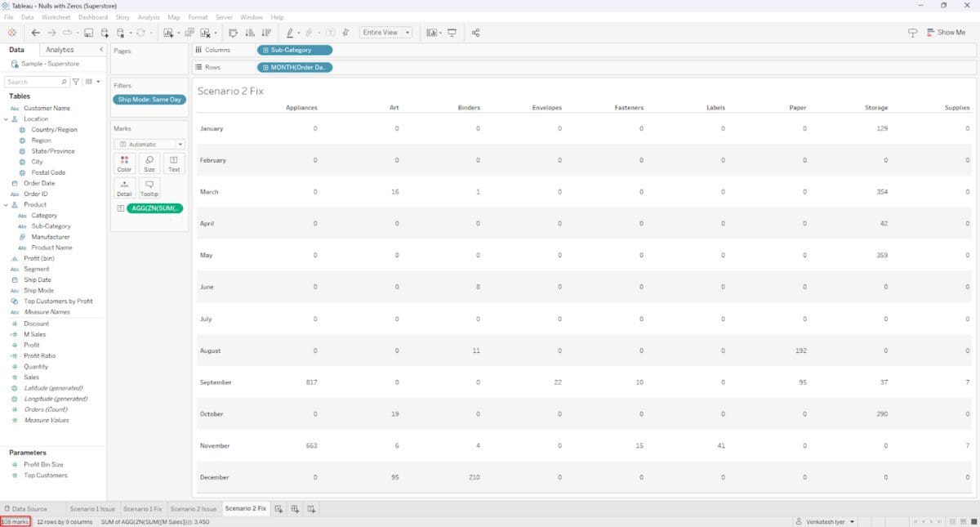
Task: Sort ascending using the toolbar icon
Action: (x=250, y=33)
